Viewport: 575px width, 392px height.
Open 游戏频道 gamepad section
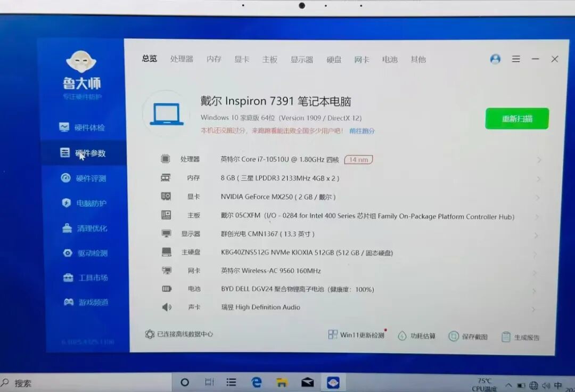tap(86, 303)
